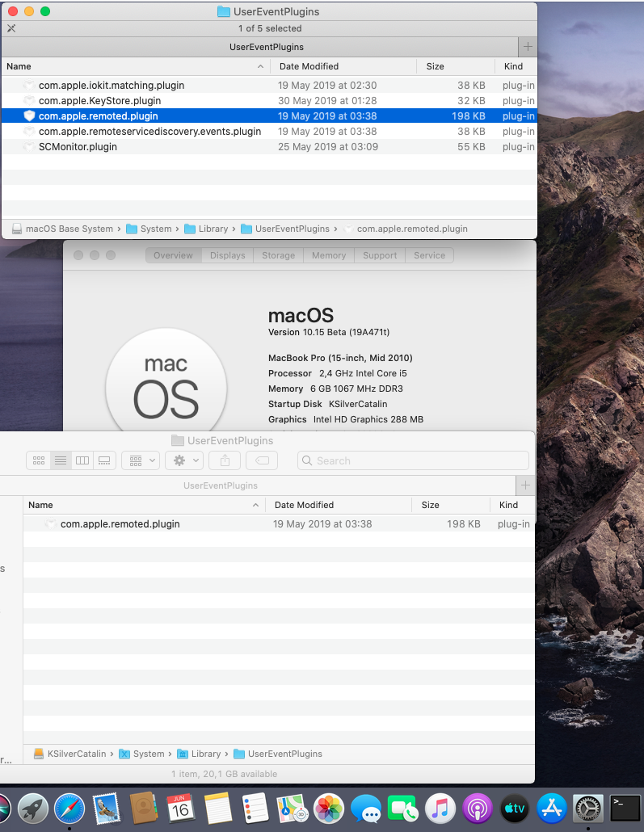Sort upper Finder list by Kind column
Screen dimensions: 644x832
point(516,66)
